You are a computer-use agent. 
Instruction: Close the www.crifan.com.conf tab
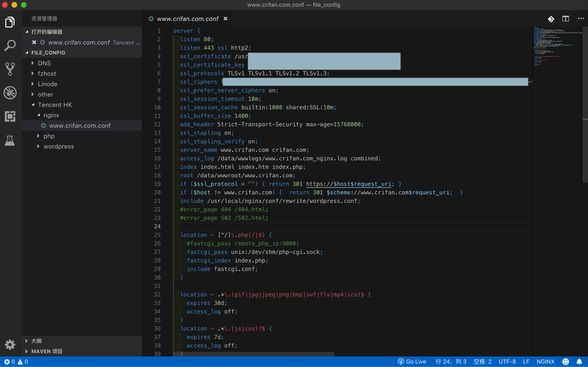pyautogui.click(x=225, y=19)
